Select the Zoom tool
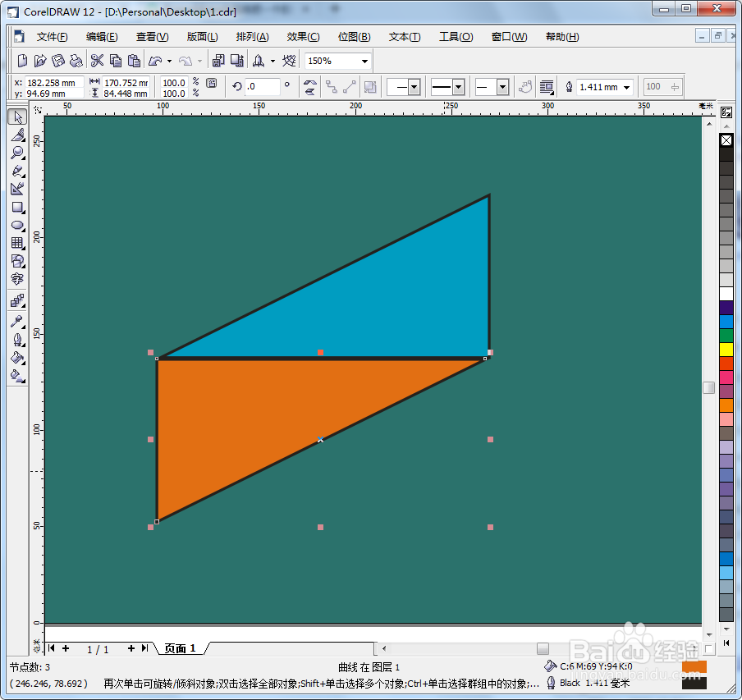Image resolution: width=742 pixels, height=700 pixels. tap(17, 153)
